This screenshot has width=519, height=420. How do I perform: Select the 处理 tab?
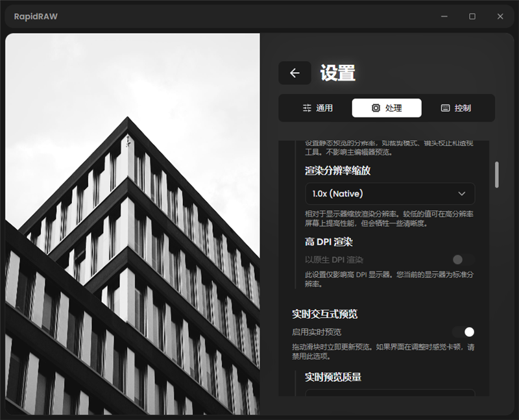(x=387, y=108)
